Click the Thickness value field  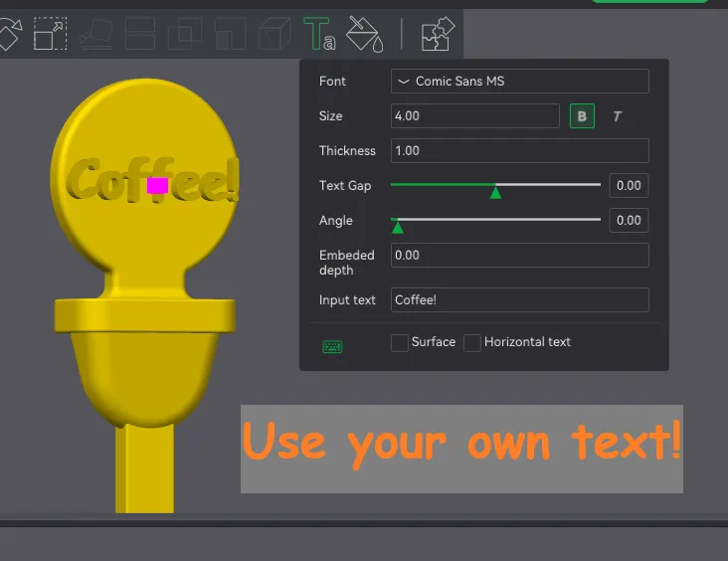point(519,151)
